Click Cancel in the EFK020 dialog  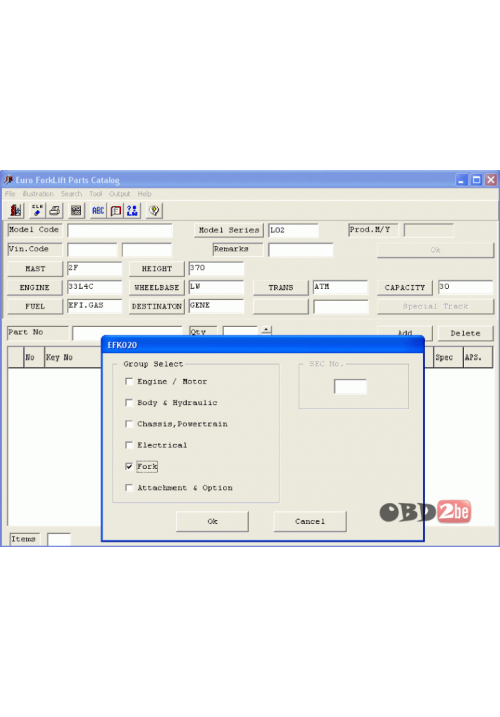(310, 521)
